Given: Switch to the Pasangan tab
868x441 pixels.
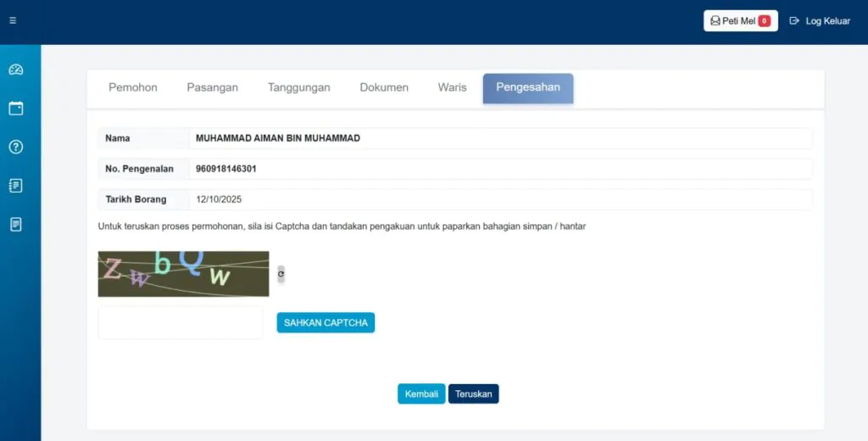Looking at the screenshot, I should pyautogui.click(x=213, y=87).
